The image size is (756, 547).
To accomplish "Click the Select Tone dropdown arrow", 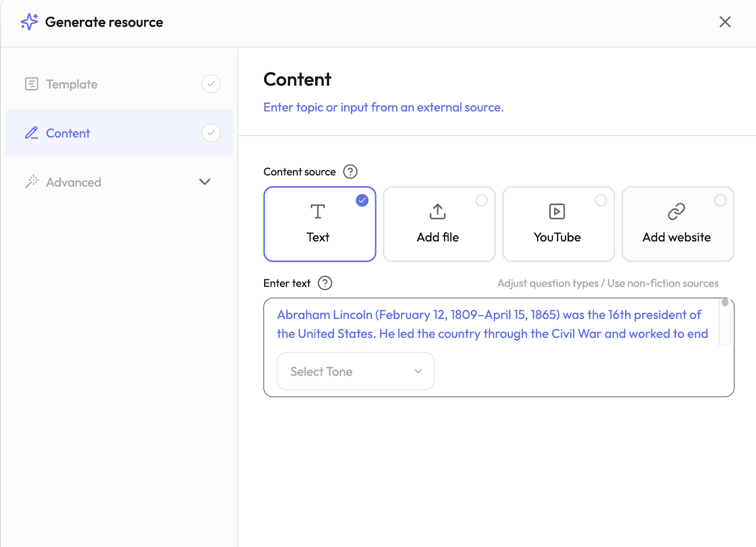I will [x=418, y=371].
